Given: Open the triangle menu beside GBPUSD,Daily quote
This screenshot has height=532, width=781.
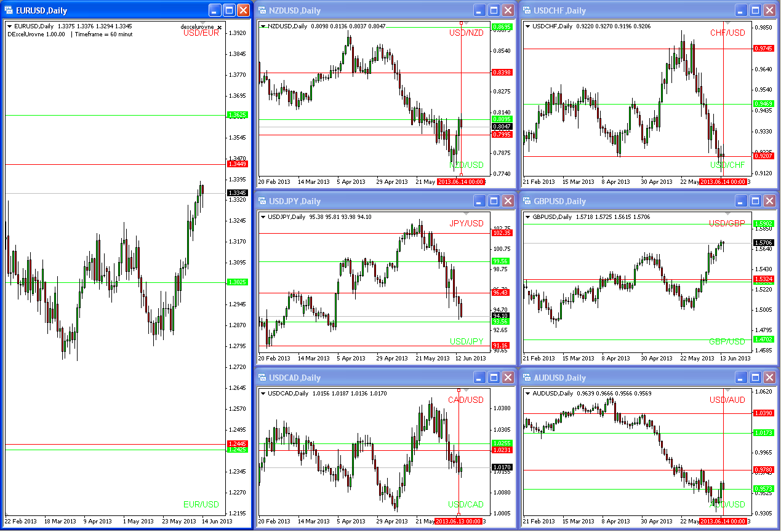Looking at the screenshot, I should pyautogui.click(x=527, y=217).
